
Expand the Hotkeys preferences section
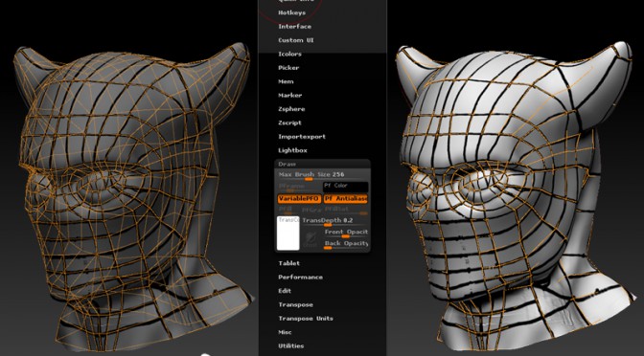pos(292,12)
